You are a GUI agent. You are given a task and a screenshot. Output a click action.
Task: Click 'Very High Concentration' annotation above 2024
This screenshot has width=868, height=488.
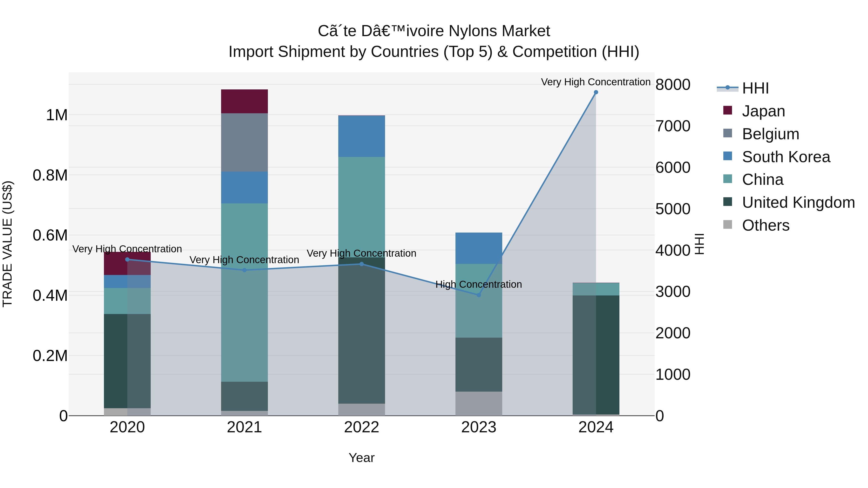point(596,82)
